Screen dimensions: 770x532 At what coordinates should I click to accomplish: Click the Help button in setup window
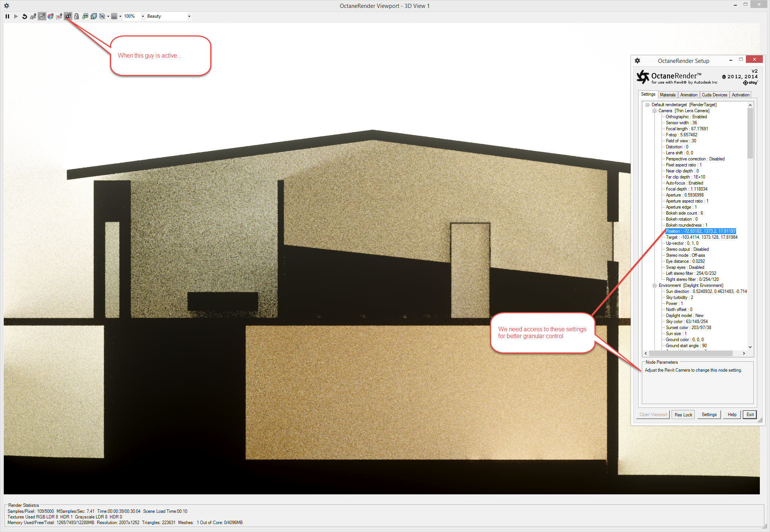click(x=732, y=415)
